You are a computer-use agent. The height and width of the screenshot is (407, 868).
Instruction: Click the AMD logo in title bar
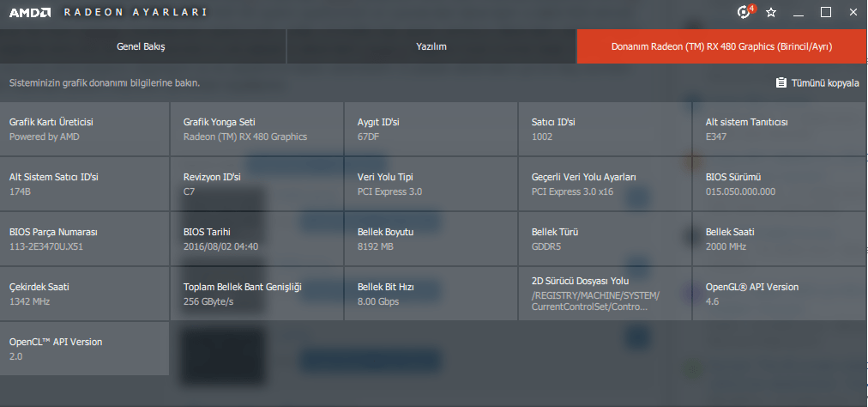pyautogui.click(x=30, y=12)
